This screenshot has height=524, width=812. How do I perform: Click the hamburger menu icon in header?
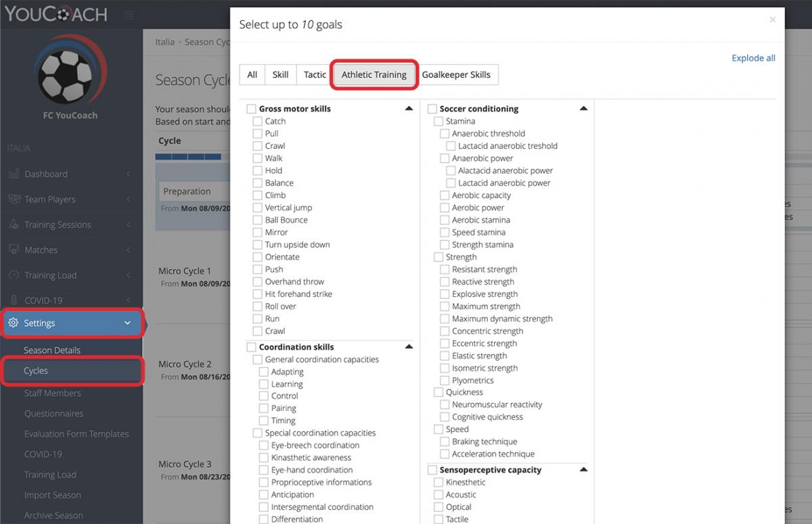pos(129,15)
